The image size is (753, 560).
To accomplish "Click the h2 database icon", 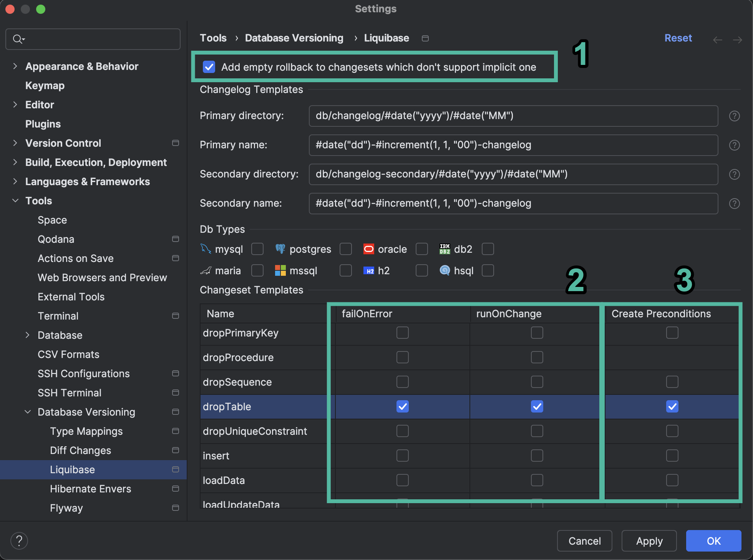I will 369,270.
